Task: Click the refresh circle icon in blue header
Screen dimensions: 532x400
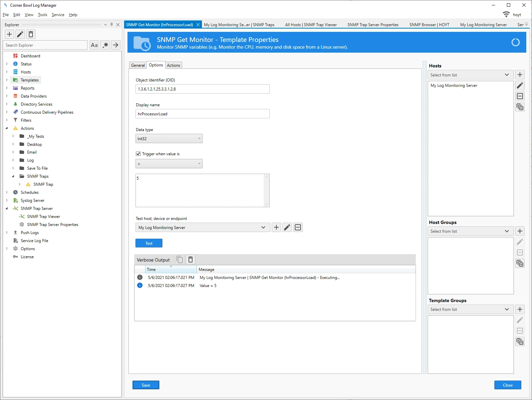Action: [x=515, y=42]
